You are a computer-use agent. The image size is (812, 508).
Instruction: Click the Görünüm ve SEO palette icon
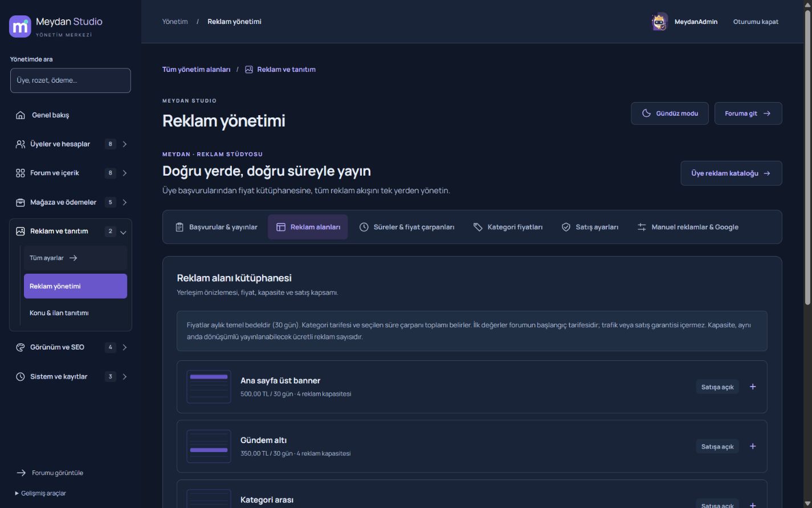(x=21, y=347)
